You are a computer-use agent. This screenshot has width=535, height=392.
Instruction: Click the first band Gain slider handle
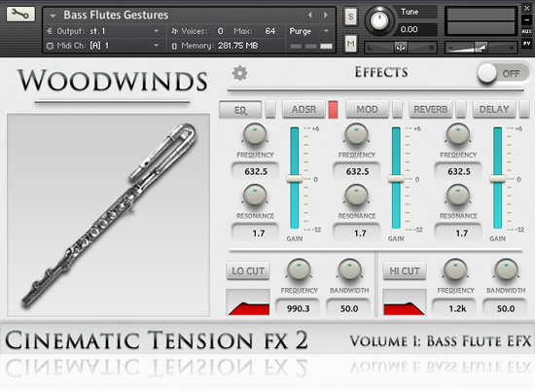(294, 178)
